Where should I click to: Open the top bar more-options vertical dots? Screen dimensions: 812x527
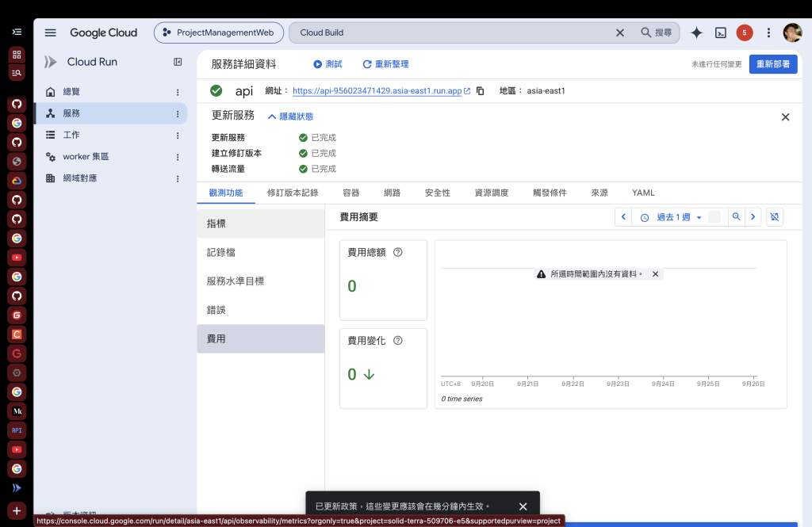[768, 32]
